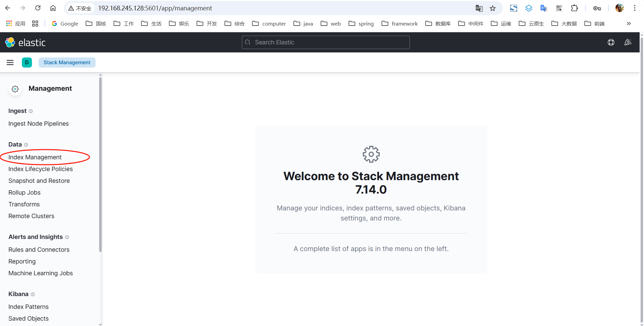Click the Data section info icon
Screen dimensions: 644x326
(26, 145)
